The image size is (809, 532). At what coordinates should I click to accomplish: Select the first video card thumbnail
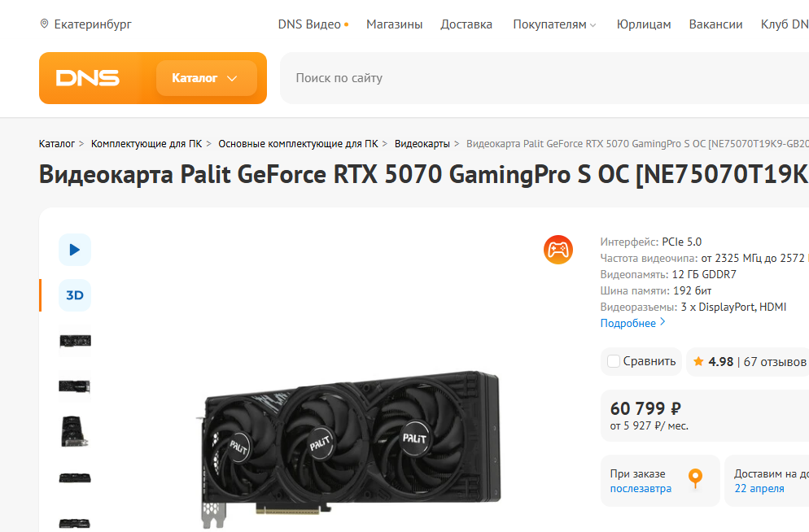(75, 341)
